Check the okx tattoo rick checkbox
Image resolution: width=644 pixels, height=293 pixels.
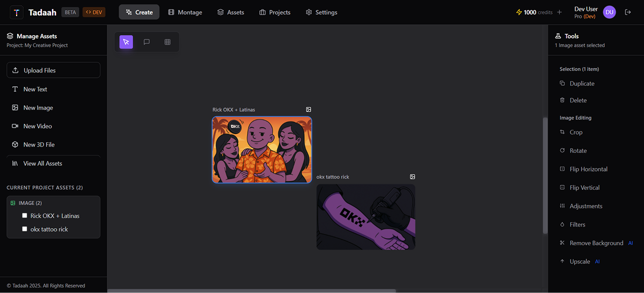(x=25, y=229)
